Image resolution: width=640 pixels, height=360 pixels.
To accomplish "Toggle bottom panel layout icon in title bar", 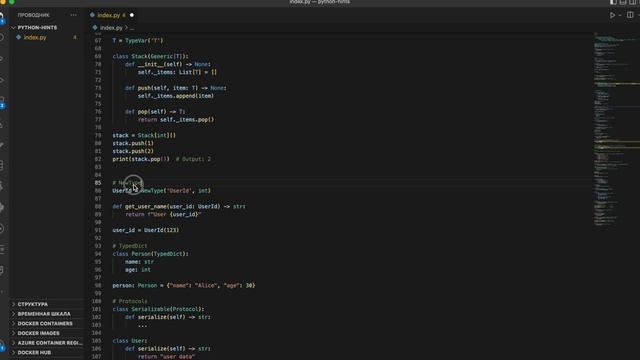I will coord(623,2).
